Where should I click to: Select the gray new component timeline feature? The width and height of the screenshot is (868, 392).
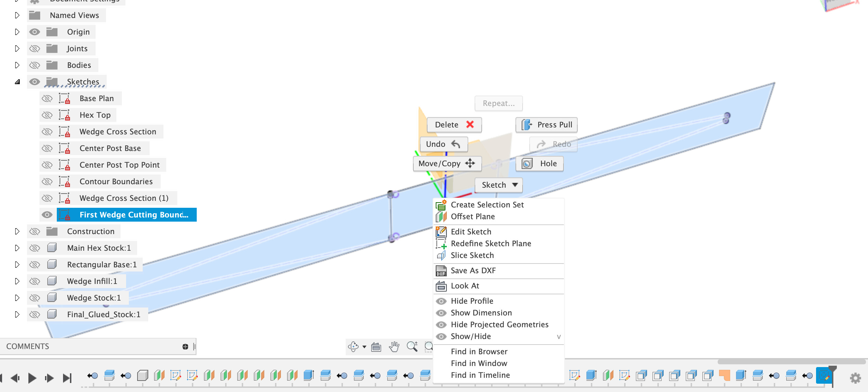pos(142,375)
